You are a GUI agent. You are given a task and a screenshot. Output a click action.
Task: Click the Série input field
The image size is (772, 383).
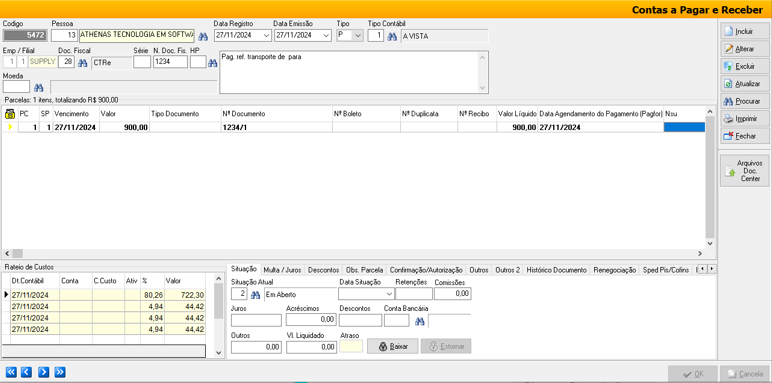pos(142,62)
